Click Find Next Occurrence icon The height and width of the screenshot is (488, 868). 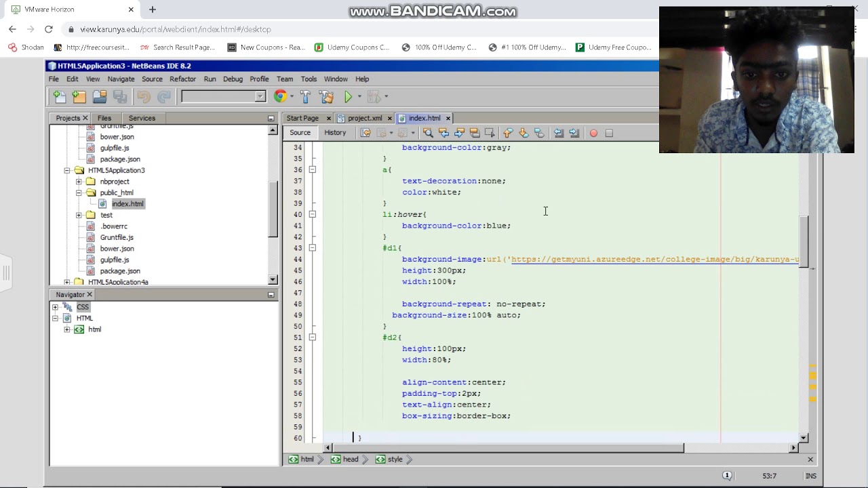(x=459, y=133)
